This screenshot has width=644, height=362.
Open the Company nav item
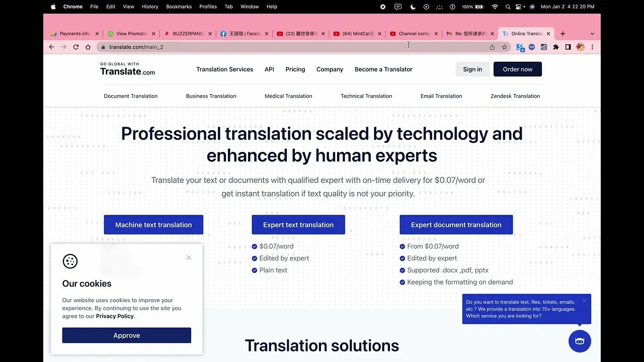(330, 69)
